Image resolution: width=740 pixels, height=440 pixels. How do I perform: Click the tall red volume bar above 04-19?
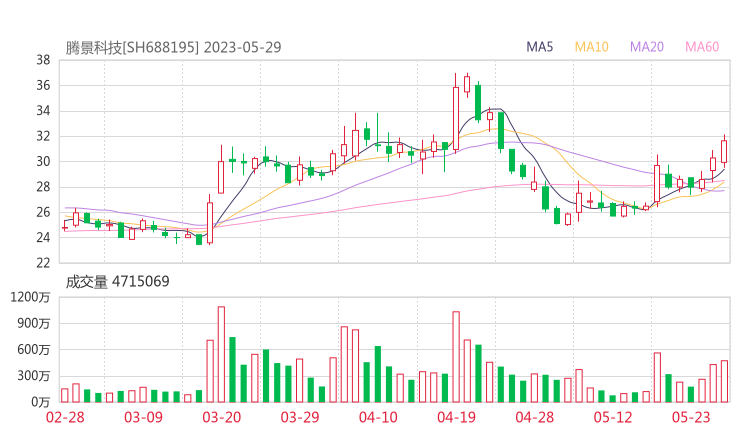click(x=456, y=357)
